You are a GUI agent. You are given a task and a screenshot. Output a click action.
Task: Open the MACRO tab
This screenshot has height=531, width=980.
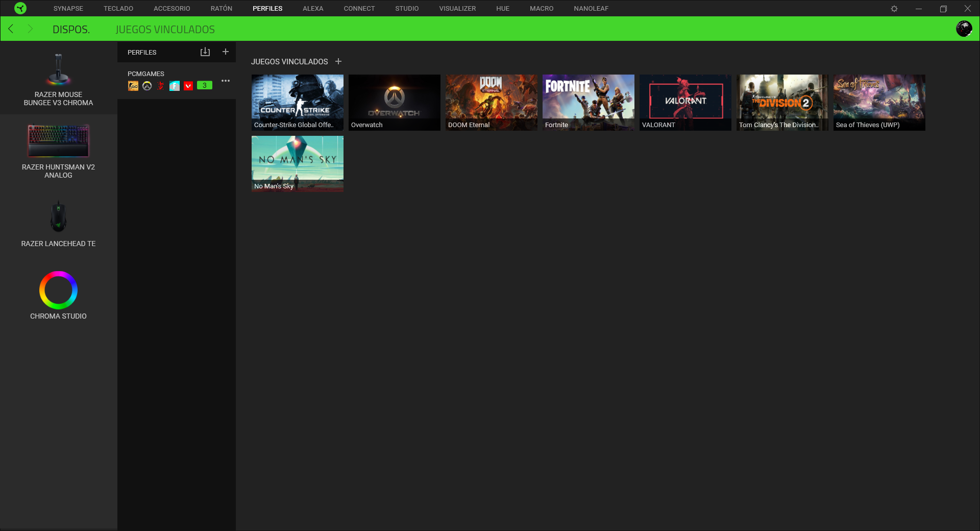[542, 9]
